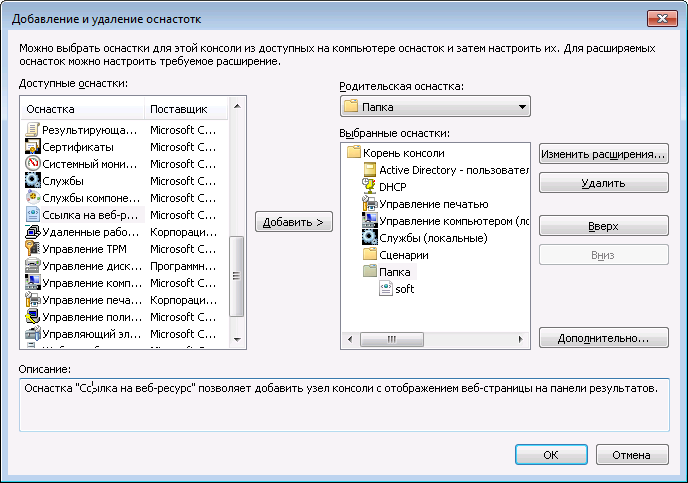Sort by the Оснастка column header
The width and height of the screenshot is (688, 483).
[x=82, y=109]
